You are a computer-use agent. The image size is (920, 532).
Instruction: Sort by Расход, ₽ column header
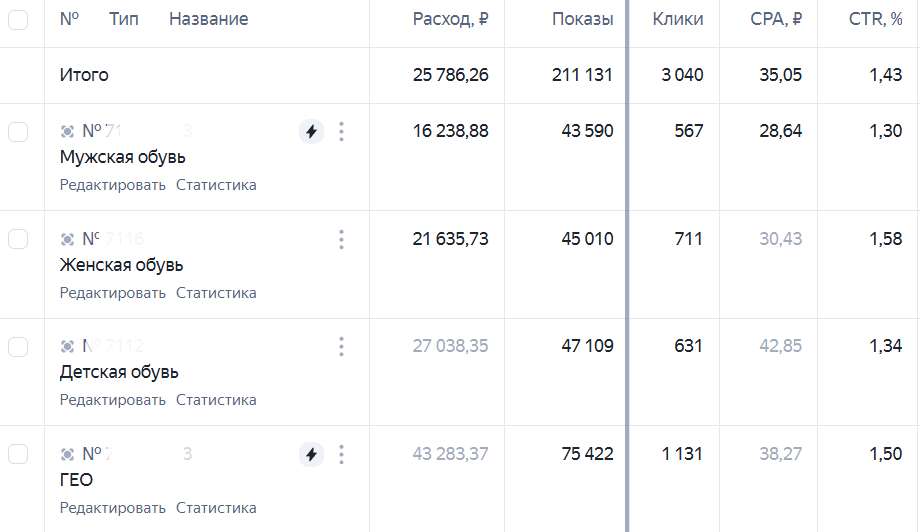click(450, 19)
